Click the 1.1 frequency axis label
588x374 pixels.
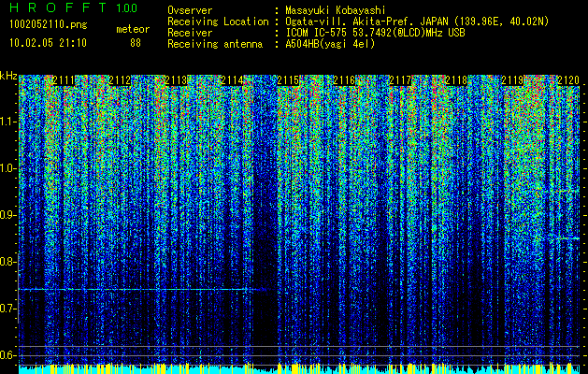tap(8, 122)
